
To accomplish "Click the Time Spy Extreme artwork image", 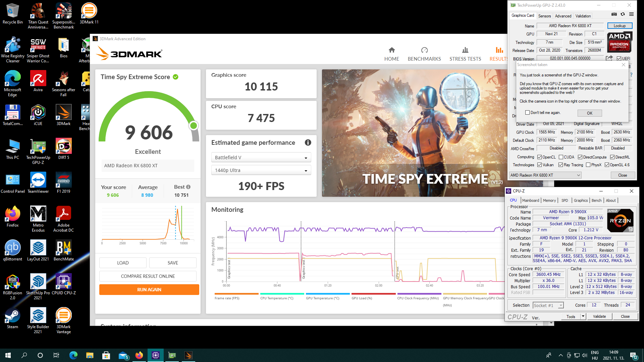I will pos(415,133).
